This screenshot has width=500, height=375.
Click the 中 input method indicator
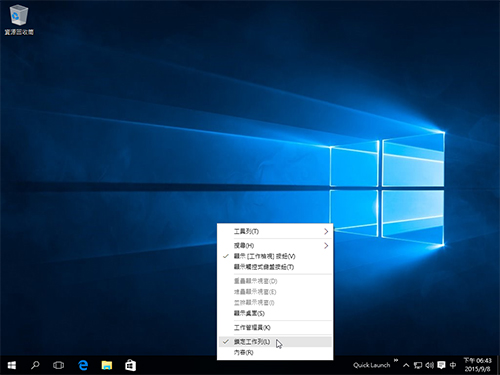pyautogui.click(x=453, y=365)
